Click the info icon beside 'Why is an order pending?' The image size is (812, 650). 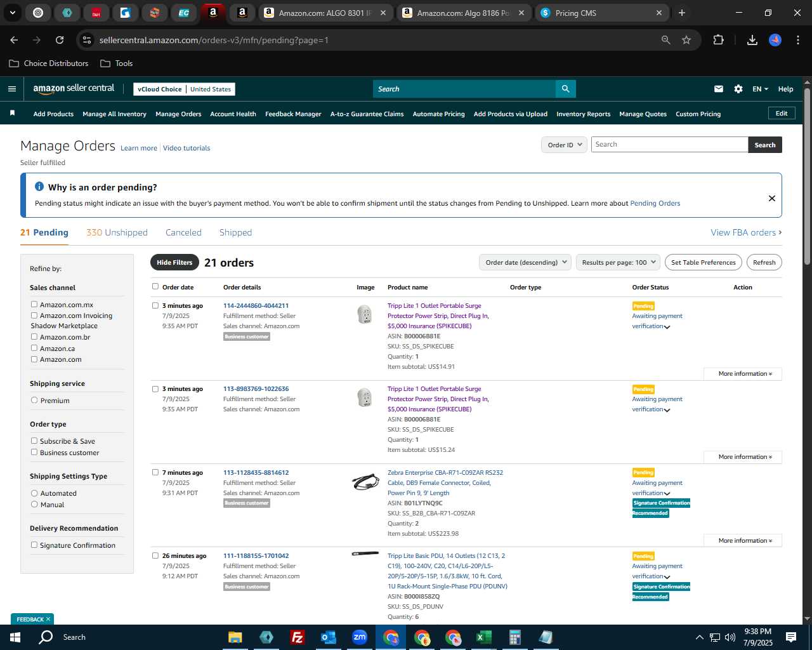[39, 187]
